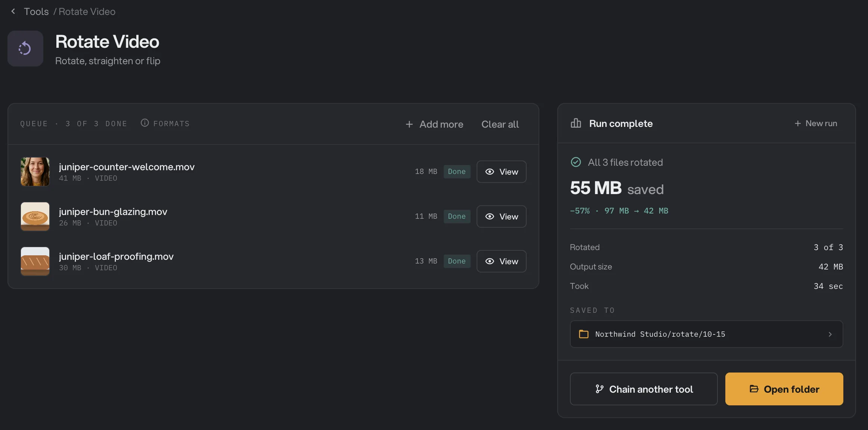This screenshot has width=868, height=430.
Task: Click the 11 MB output size value
Action: [426, 216]
